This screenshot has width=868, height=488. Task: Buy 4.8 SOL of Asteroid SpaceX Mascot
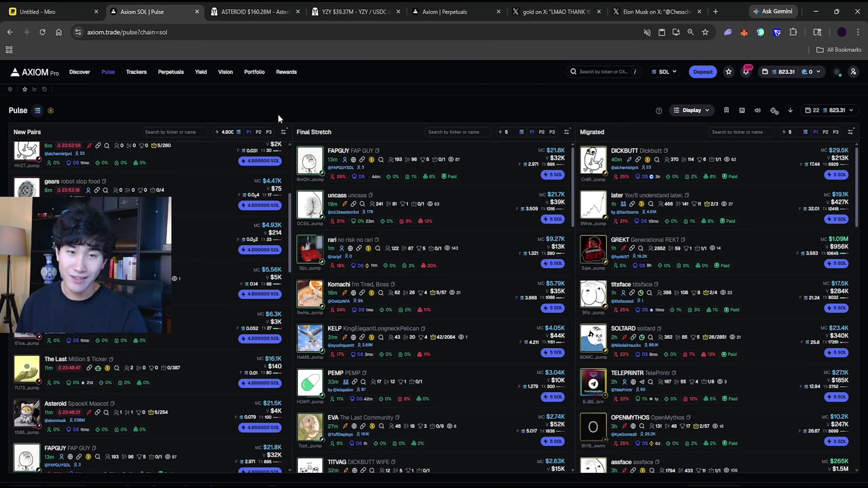(260, 427)
